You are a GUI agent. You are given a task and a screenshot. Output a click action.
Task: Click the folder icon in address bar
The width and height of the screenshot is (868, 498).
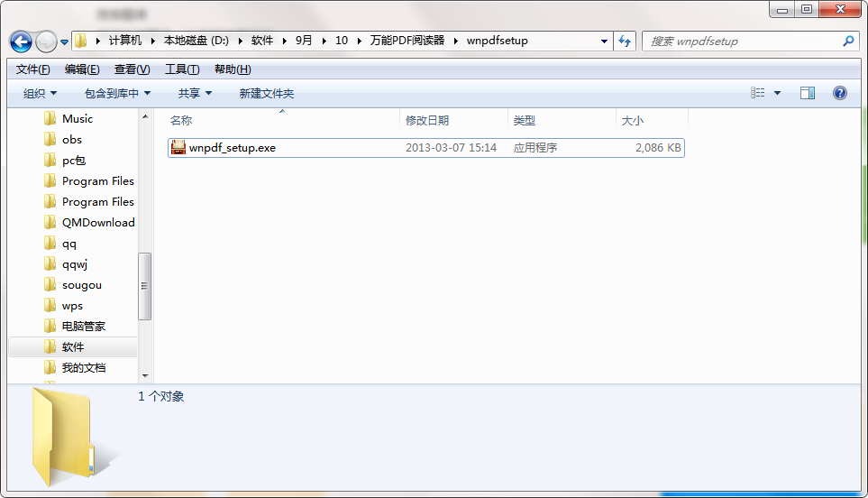click(x=81, y=41)
